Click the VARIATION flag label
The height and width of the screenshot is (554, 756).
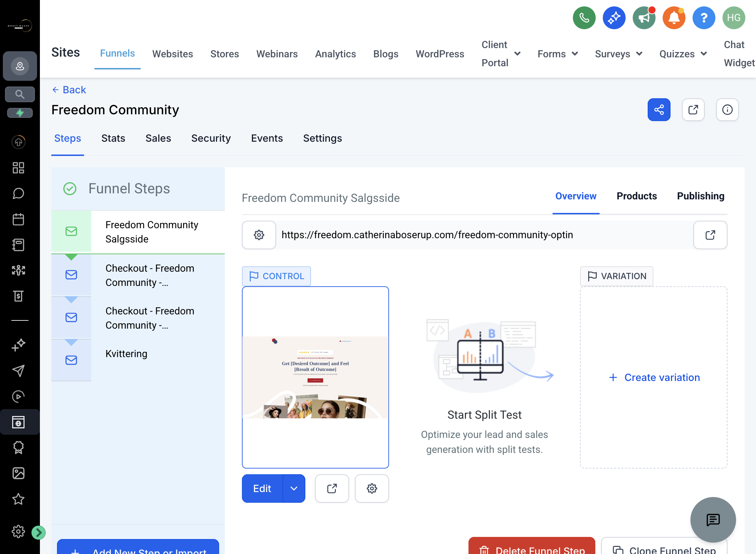617,276
